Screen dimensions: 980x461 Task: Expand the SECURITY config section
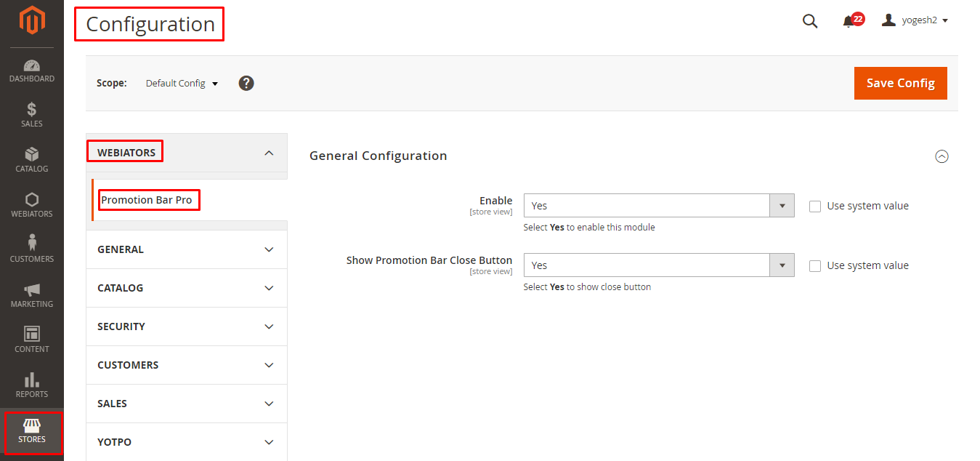[187, 326]
